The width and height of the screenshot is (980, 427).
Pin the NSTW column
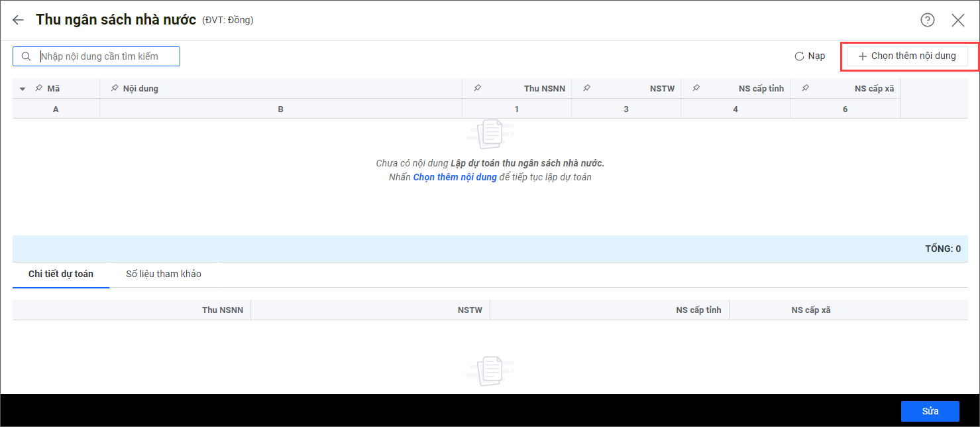(586, 88)
